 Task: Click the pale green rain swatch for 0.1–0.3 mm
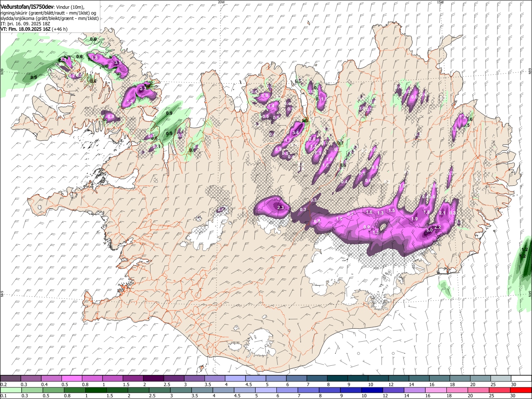click(x=11, y=390)
